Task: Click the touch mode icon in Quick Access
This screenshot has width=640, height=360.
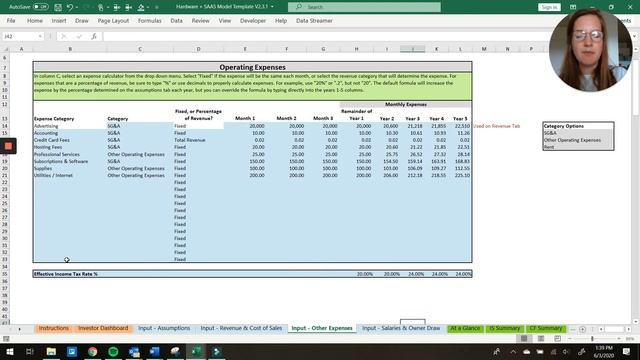Action: click(100, 7)
